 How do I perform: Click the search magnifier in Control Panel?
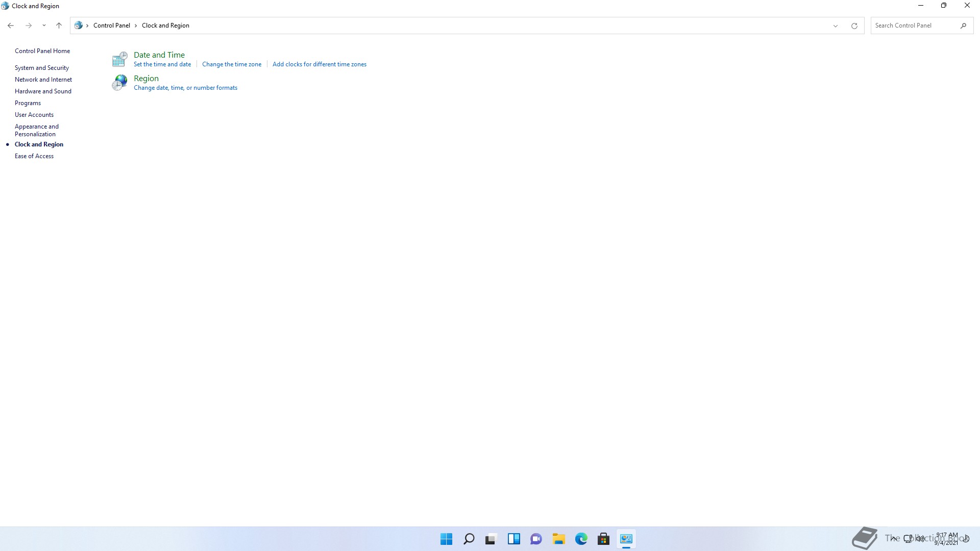click(x=963, y=26)
